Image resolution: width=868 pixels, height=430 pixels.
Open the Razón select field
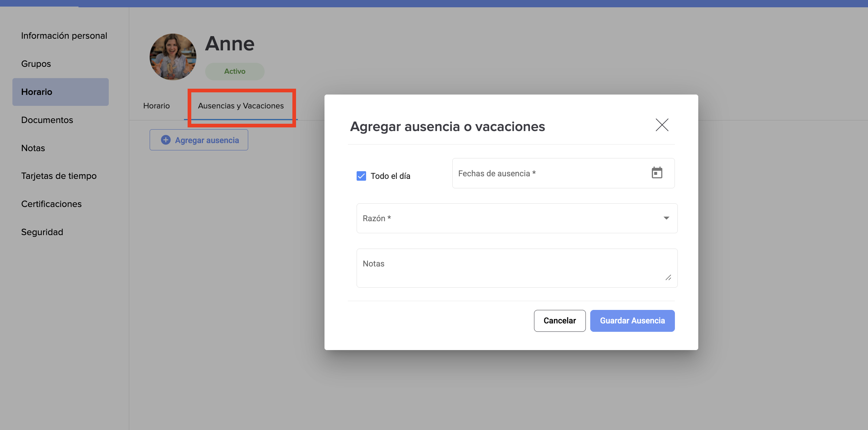(x=511, y=218)
